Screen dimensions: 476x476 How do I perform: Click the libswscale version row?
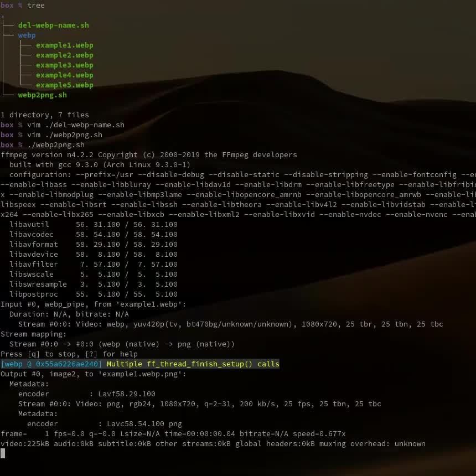pos(93,275)
